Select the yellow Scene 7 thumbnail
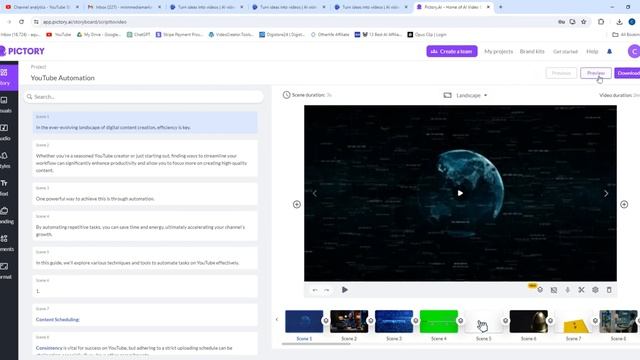Viewport: 640px width, 360px height. (x=573, y=321)
